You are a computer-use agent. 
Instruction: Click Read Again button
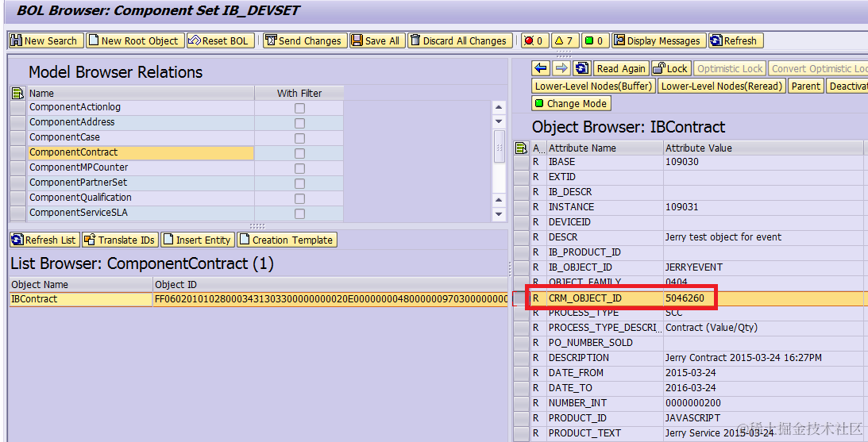pyautogui.click(x=621, y=68)
